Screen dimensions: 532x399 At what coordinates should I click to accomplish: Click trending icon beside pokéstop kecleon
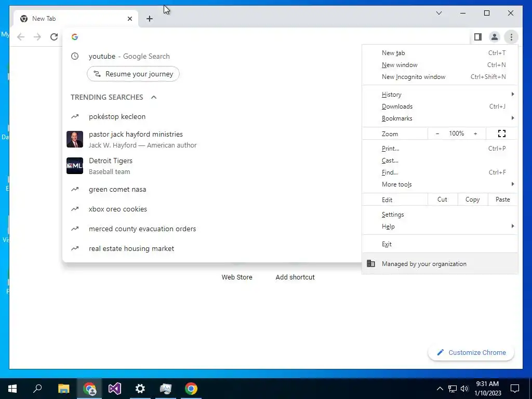[x=75, y=116]
